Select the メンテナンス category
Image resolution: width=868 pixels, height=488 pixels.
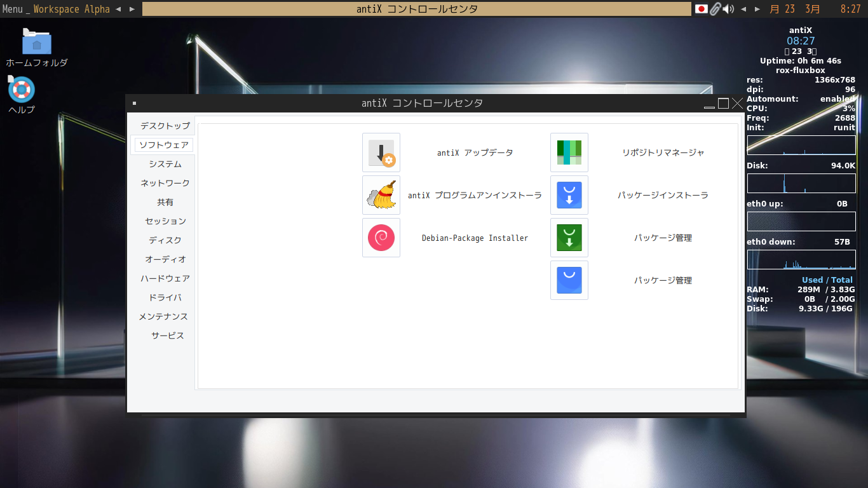point(163,316)
